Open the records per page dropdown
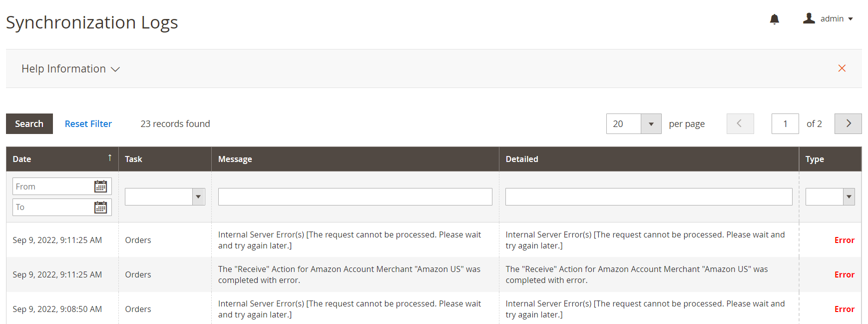 point(651,124)
